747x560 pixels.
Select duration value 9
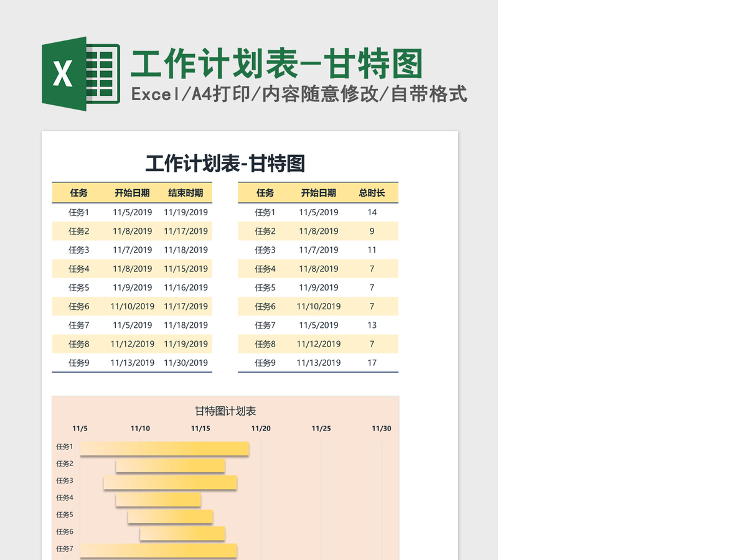372,231
